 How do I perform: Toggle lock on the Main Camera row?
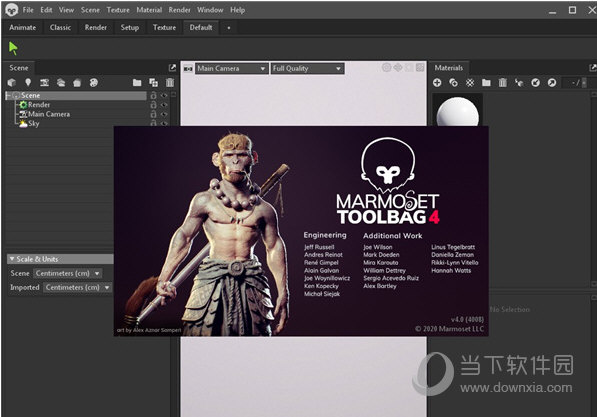[153, 114]
